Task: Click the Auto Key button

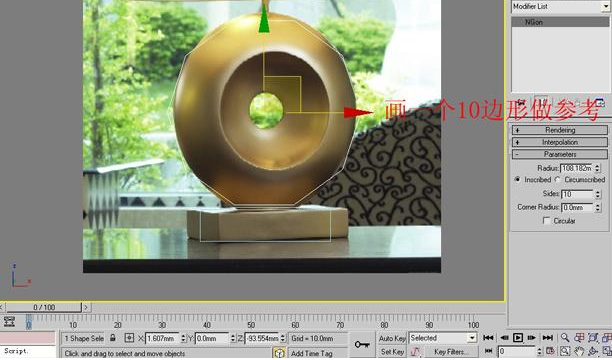Action: (x=392, y=339)
